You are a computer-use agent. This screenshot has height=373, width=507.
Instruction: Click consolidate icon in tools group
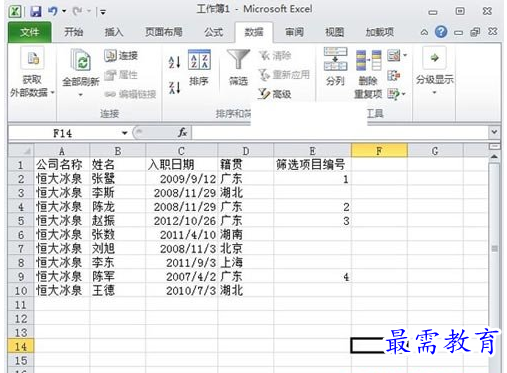[393, 75]
